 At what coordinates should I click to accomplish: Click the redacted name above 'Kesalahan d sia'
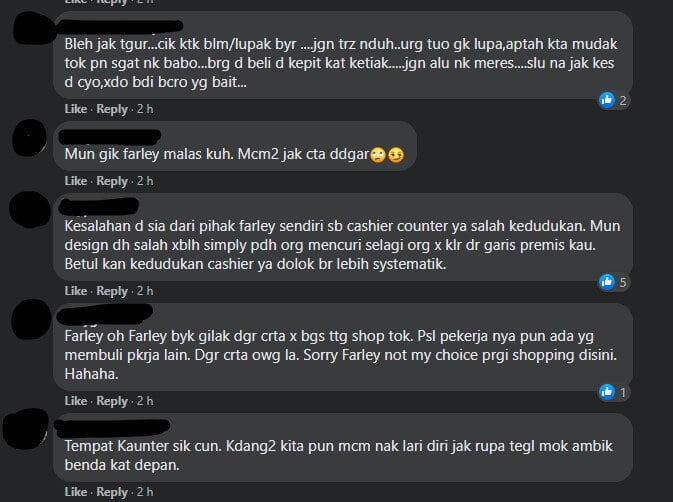point(99,206)
